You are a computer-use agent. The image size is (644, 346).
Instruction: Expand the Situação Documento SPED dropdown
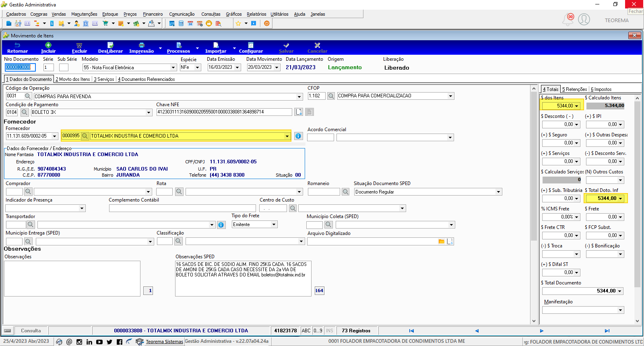(x=499, y=192)
